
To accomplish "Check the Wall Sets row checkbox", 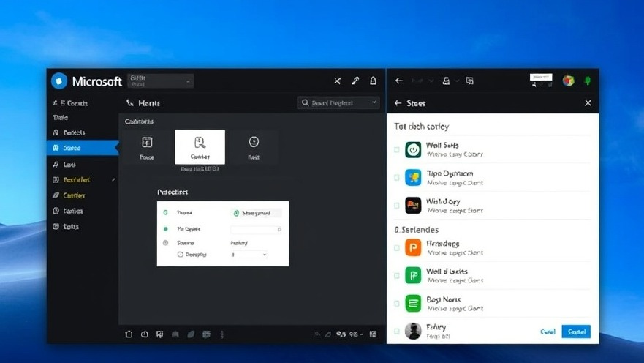I will (x=397, y=149).
